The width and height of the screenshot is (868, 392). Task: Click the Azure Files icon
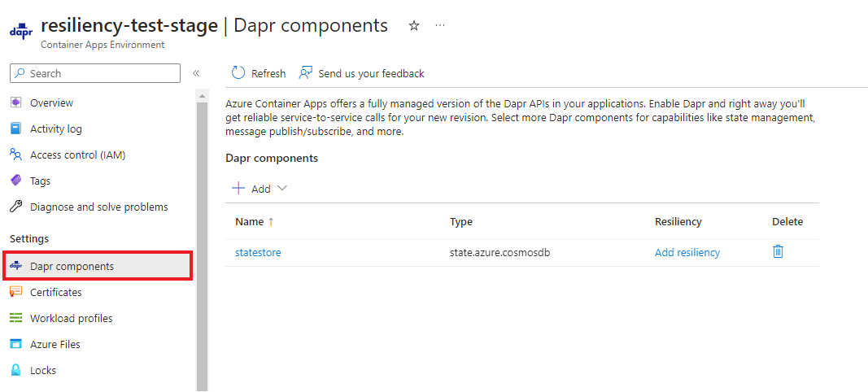(16, 344)
